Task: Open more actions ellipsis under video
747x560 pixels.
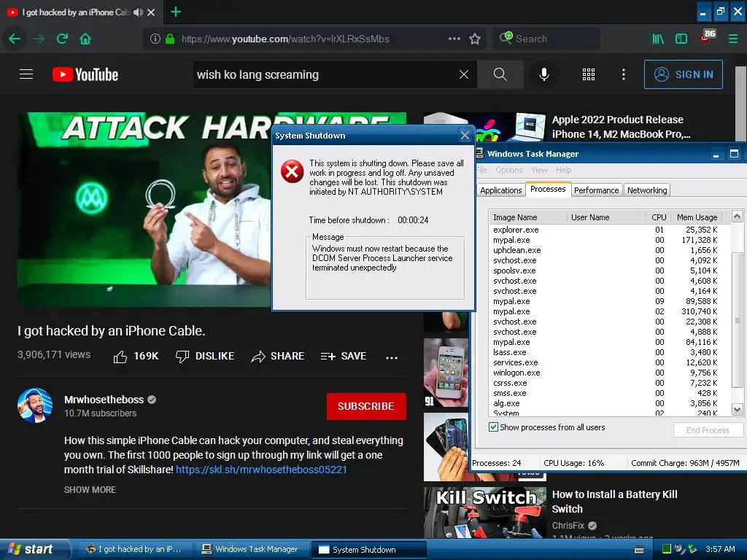Action: click(392, 357)
